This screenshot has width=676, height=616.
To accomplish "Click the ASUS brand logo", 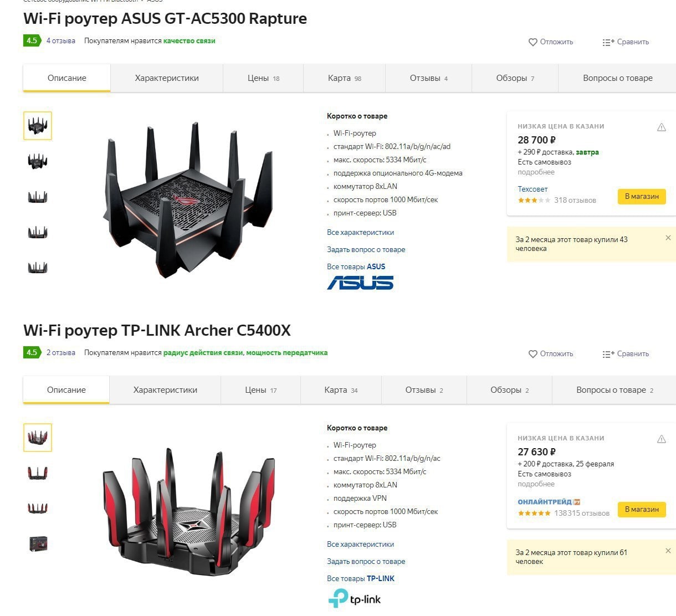I will 360,283.
